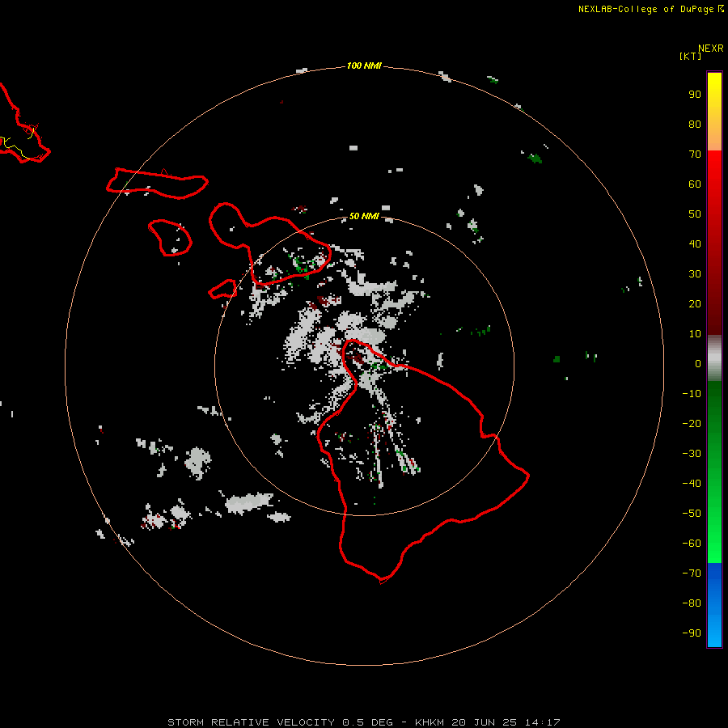Select the 100 NMI range ring label
Image resolution: width=728 pixels, height=728 pixels.
pyautogui.click(x=364, y=66)
